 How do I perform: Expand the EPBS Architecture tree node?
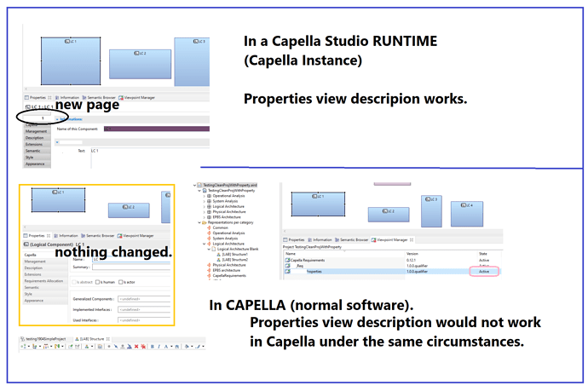[x=204, y=217]
